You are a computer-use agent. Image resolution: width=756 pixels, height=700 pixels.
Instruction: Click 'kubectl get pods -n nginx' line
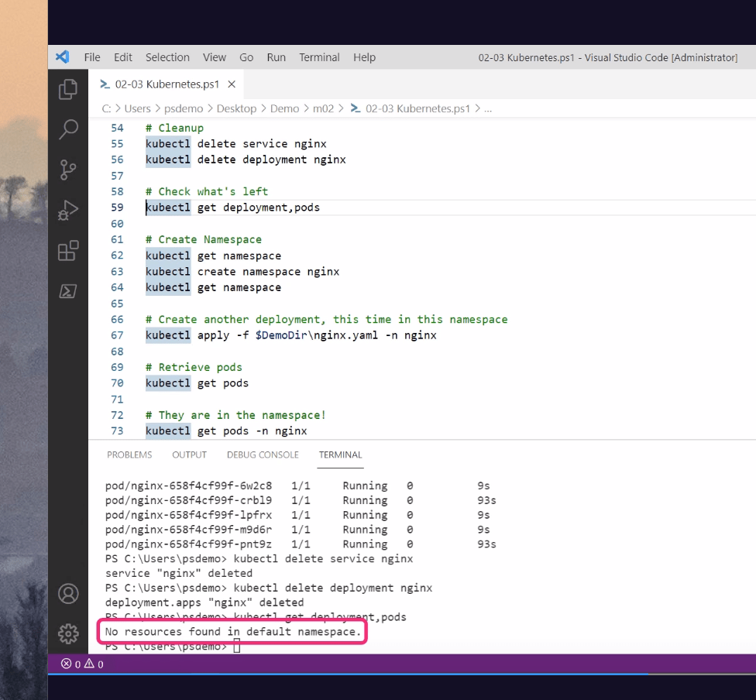coord(226,431)
